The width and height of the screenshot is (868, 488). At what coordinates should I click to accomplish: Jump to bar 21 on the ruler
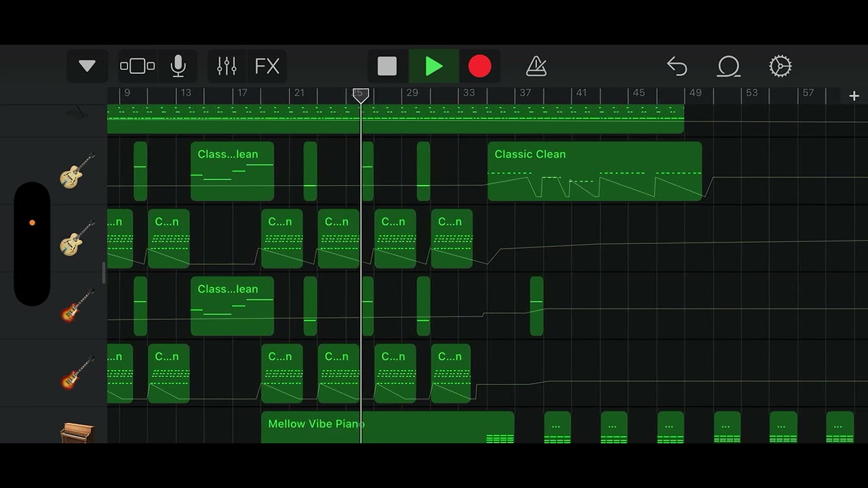pyautogui.click(x=299, y=93)
